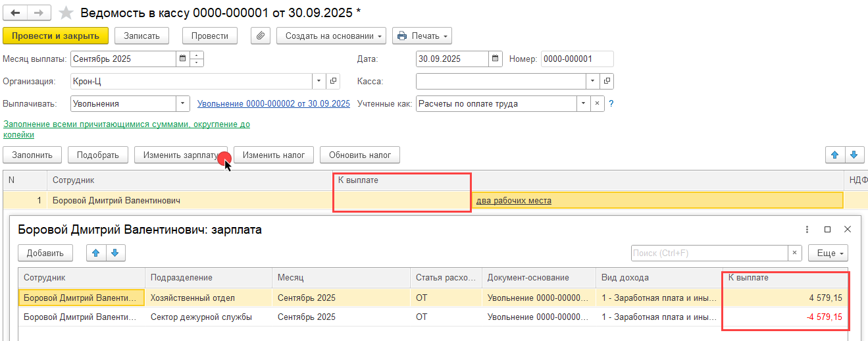Viewport: 868px width, 341px height.
Task: Click the Сотрудник column header in main table
Action: pos(190,180)
